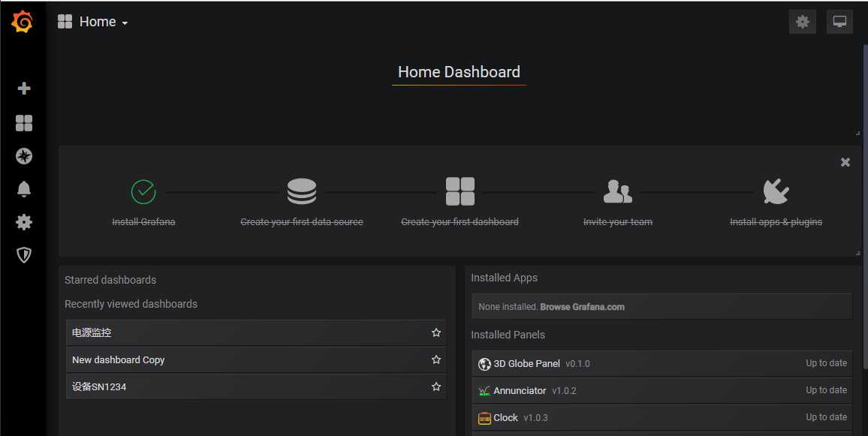Image resolution: width=868 pixels, height=436 pixels.
Task: Open dashboard settings gear at top right
Action: coord(802,22)
